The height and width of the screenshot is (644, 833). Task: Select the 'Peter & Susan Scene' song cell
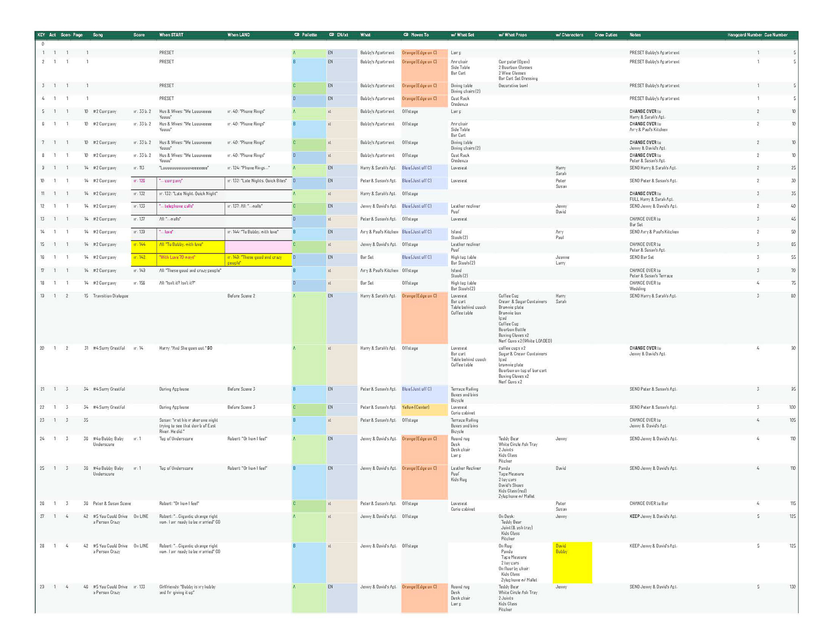(112, 504)
